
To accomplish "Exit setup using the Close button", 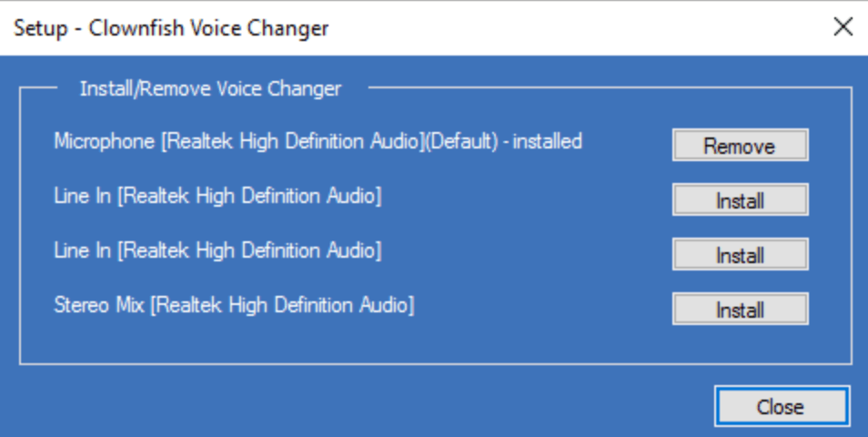I will (781, 406).
